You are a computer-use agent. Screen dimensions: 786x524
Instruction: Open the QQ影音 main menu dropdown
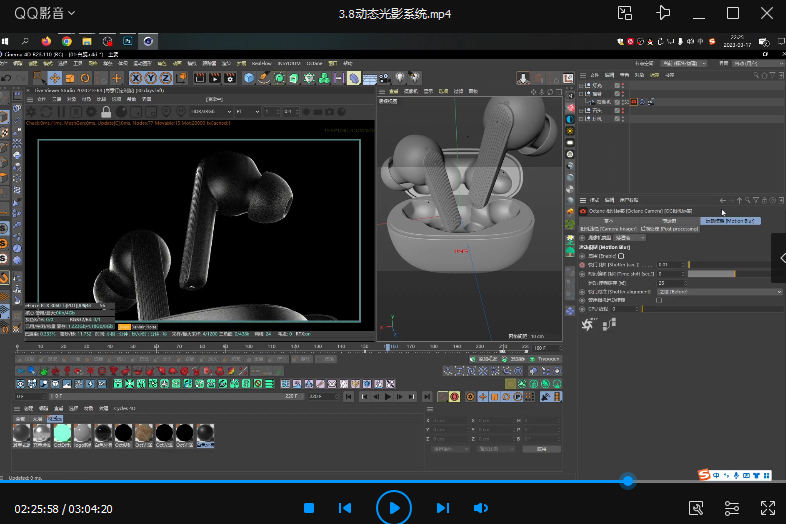click(x=45, y=13)
